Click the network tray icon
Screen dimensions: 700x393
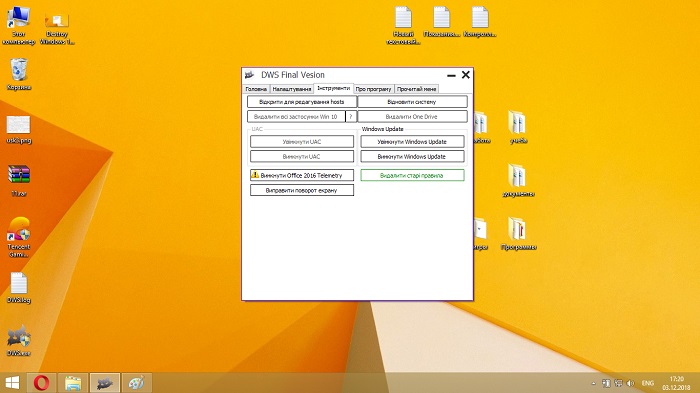[x=618, y=383]
